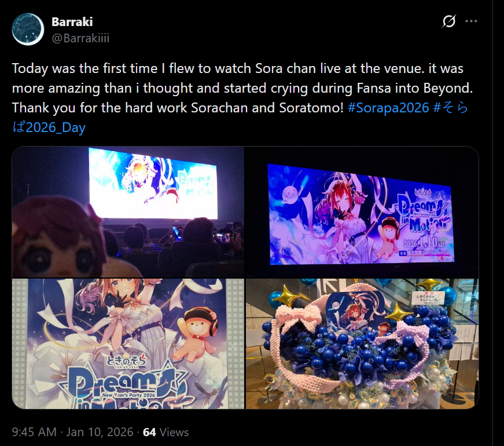Click the Grok slash-circle icon
The width and height of the screenshot is (504, 446).
[448, 21]
